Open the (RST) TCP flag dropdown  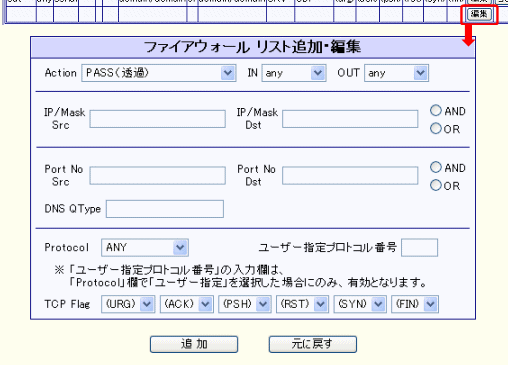(303, 304)
